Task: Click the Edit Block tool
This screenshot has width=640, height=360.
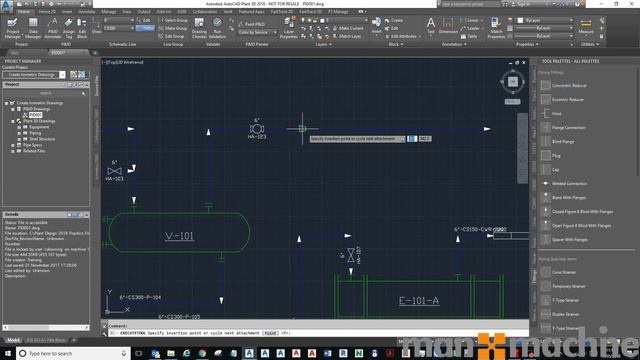Action: coord(82,28)
